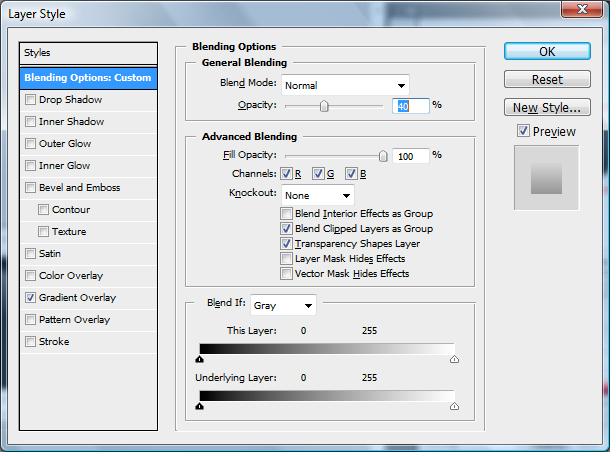This screenshot has height=456, width=616.
Task: Click the Fill Opacity slider handle
Action: click(x=383, y=156)
